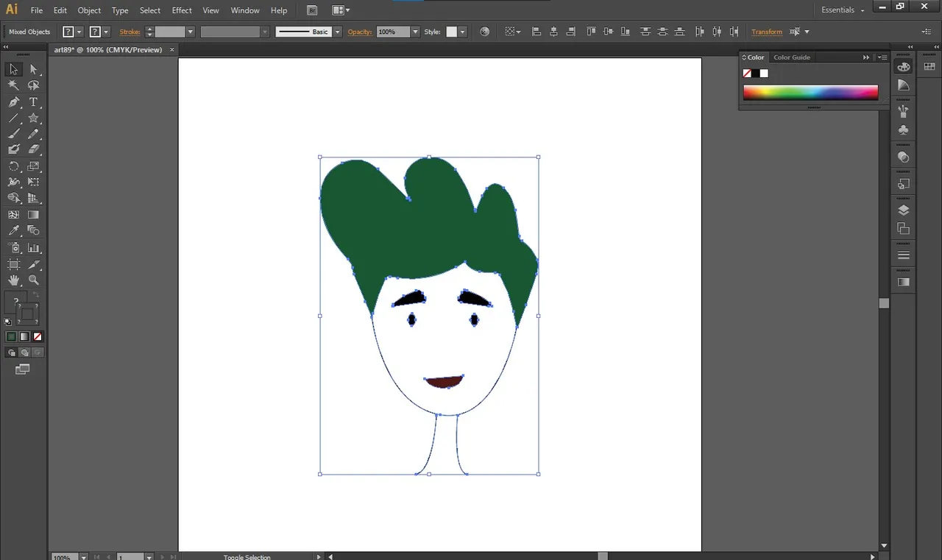Select the Pen tool
This screenshot has width=942, height=560.
tap(13, 102)
